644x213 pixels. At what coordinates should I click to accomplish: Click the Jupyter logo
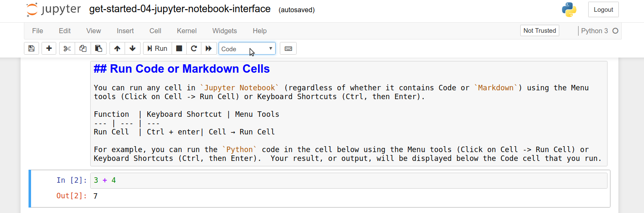pyautogui.click(x=53, y=10)
